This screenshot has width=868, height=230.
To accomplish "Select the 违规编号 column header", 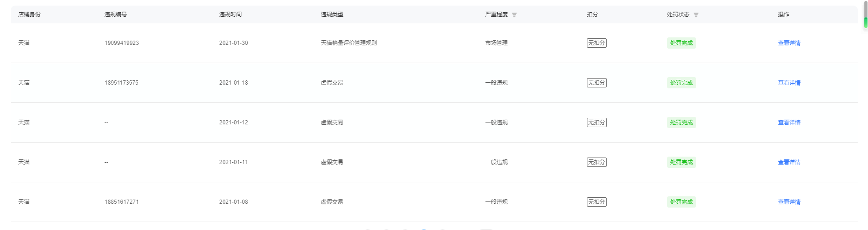I will click(x=116, y=14).
